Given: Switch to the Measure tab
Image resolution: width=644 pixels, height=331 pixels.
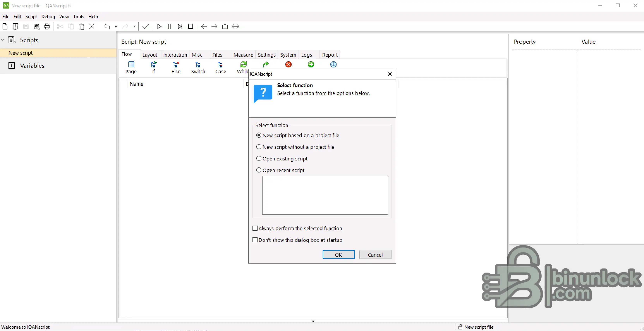Looking at the screenshot, I should coord(243,55).
